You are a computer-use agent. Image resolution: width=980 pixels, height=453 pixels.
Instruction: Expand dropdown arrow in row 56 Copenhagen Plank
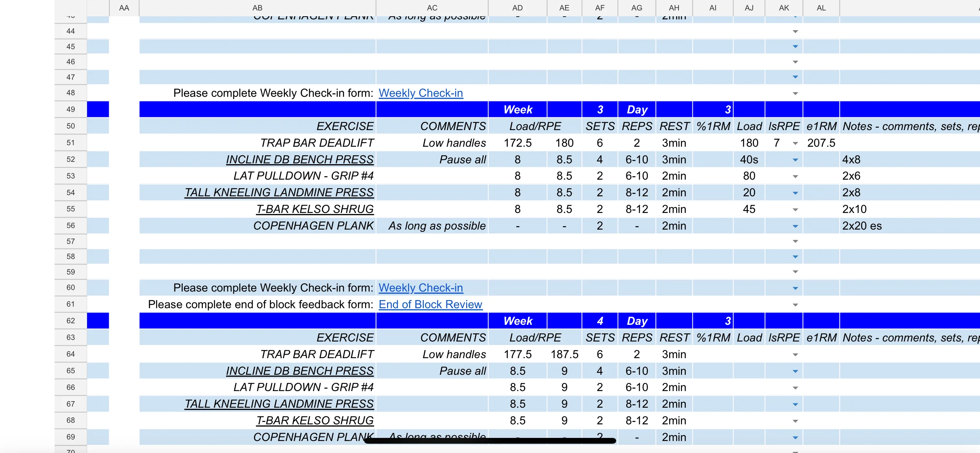pos(795,226)
